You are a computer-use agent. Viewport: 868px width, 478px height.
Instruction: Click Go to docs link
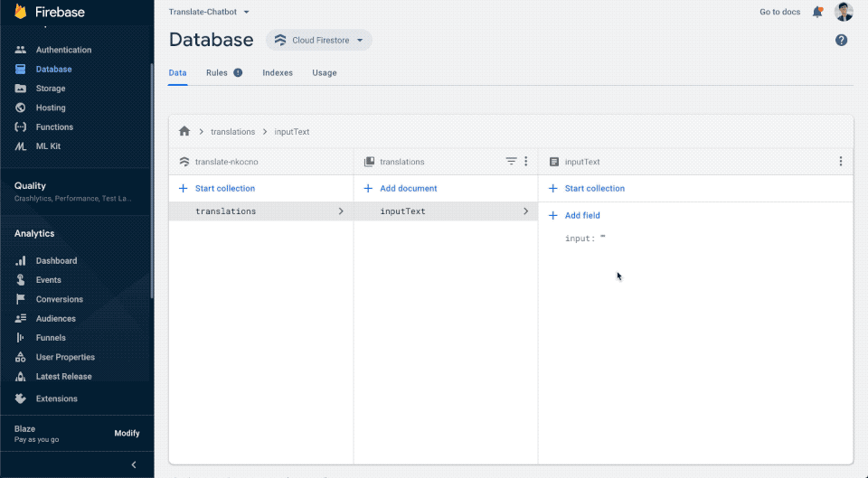pyautogui.click(x=779, y=12)
